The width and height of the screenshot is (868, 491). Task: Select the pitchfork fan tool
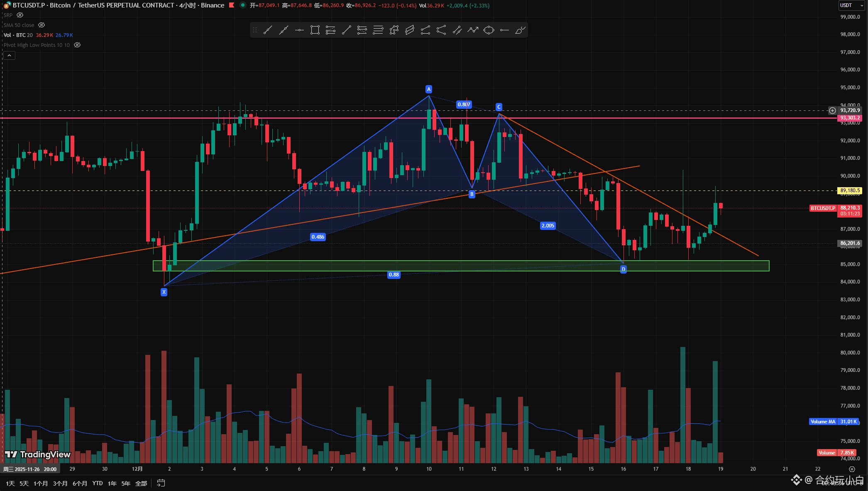click(x=441, y=30)
